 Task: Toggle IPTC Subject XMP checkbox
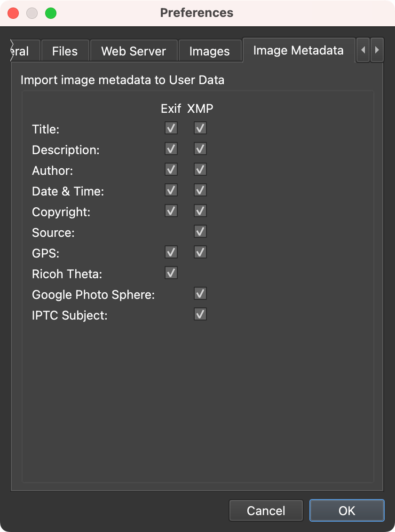[200, 314]
